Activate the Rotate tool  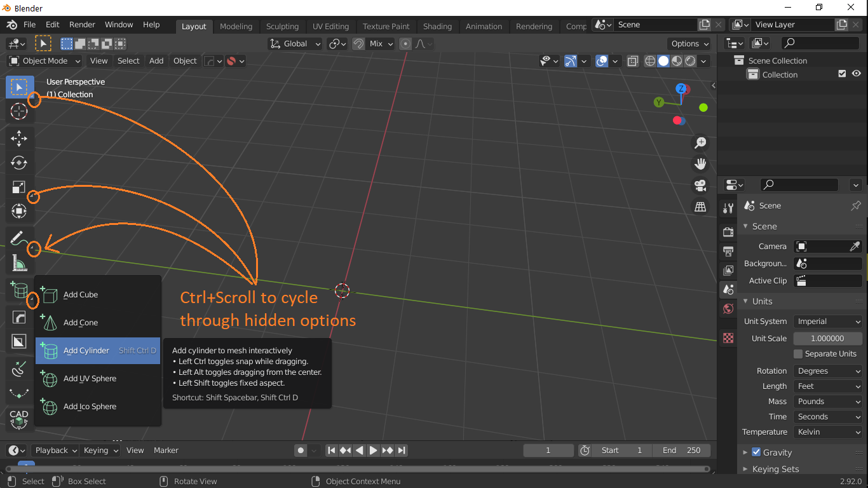[x=19, y=163]
